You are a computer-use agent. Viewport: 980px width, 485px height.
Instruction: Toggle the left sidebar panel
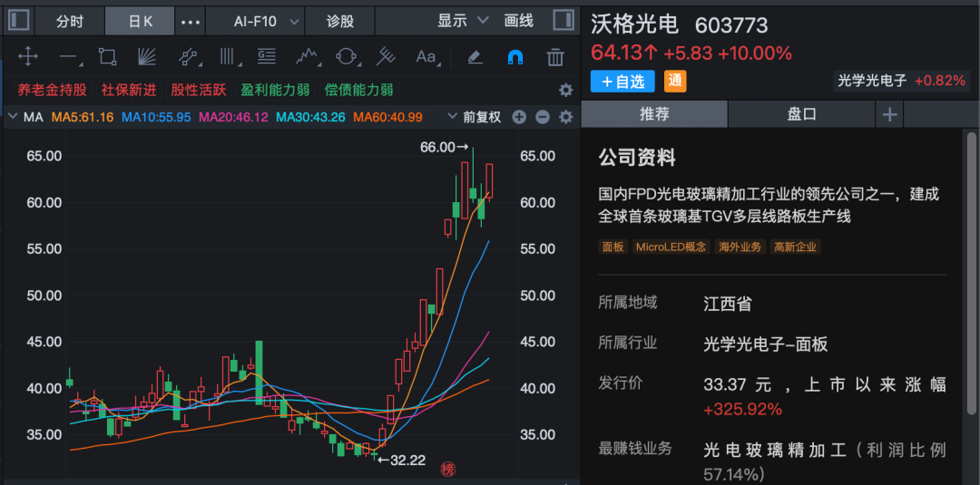click(x=19, y=20)
